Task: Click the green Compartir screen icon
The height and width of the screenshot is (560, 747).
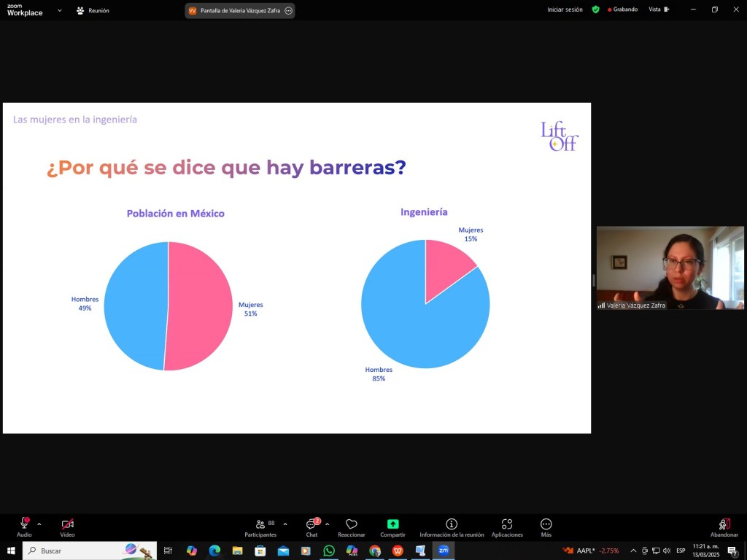Action: pyautogui.click(x=392, y=524)
